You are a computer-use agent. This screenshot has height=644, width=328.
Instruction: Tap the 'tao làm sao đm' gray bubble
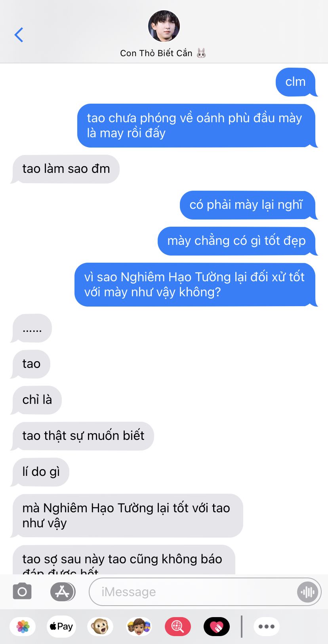coord(65,169)
